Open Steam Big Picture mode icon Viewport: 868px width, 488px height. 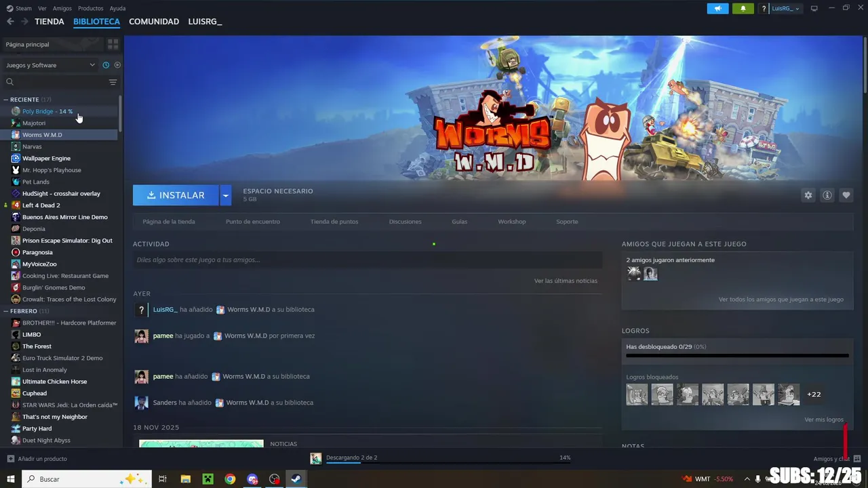click(x=814, y=8)
